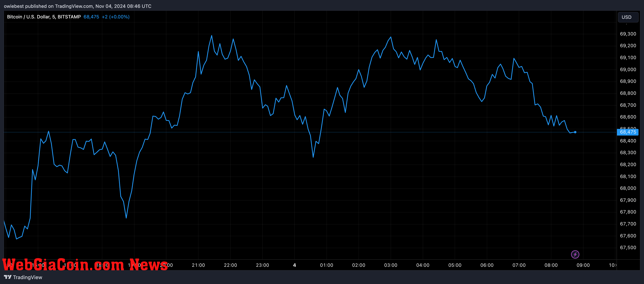This screenshot has width=644, height=284.
Task: Click the purple lightning bolt icon
Action: click(x=575, y=254)
